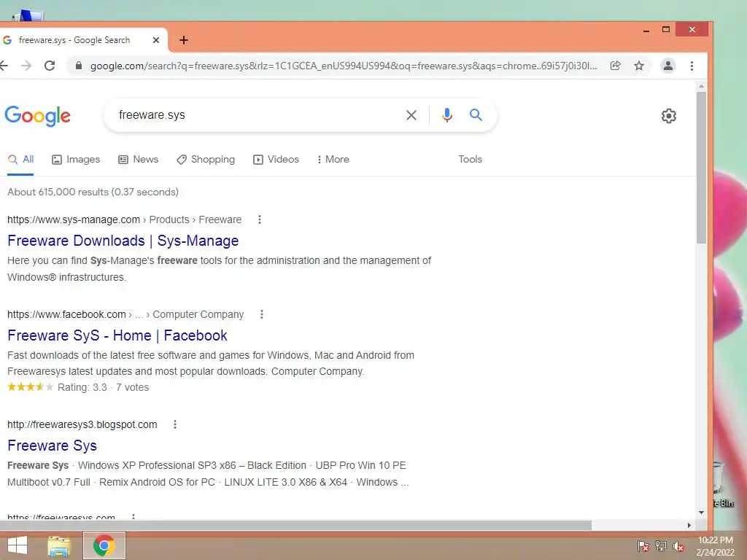Image resolution: width=747 pixels, height=560 pixels.
Task: Close the freeware.sys Google Search tab
Action: (x=156, y=41)
